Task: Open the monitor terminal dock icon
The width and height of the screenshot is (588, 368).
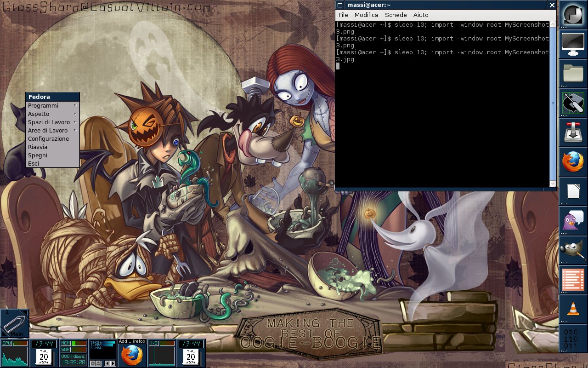Action: click(573, 44)
